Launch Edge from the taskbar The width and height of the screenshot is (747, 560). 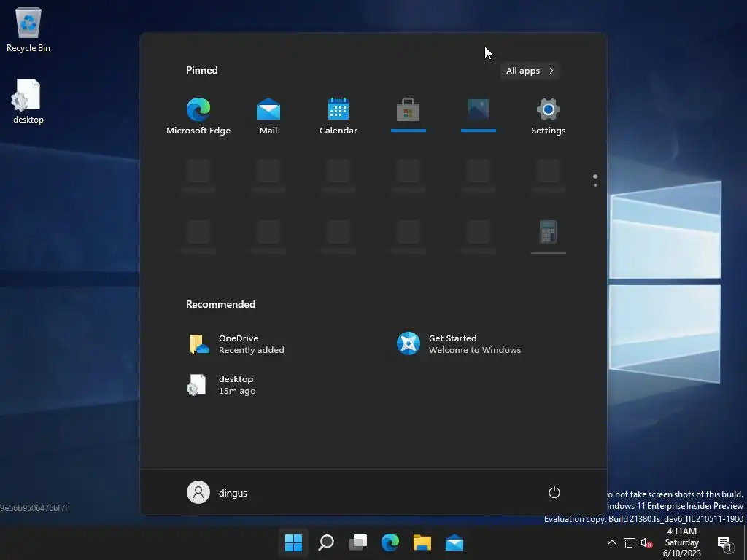(390, 542)
